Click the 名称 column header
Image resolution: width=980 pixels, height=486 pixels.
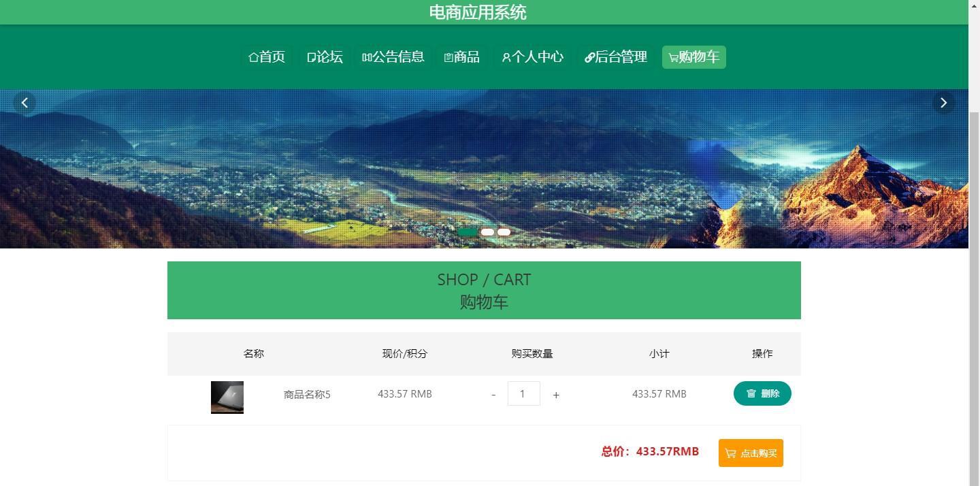(x=254, y=354)
